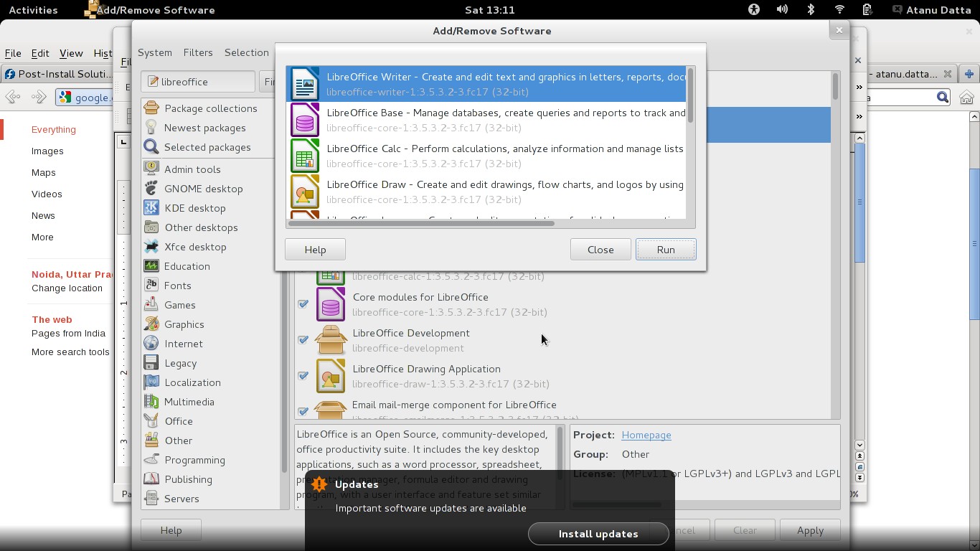The width and height of the screenshot is (980, 551).
Task: Switch to the Post-Install Solutions browser tab
Action: point(57,73)
